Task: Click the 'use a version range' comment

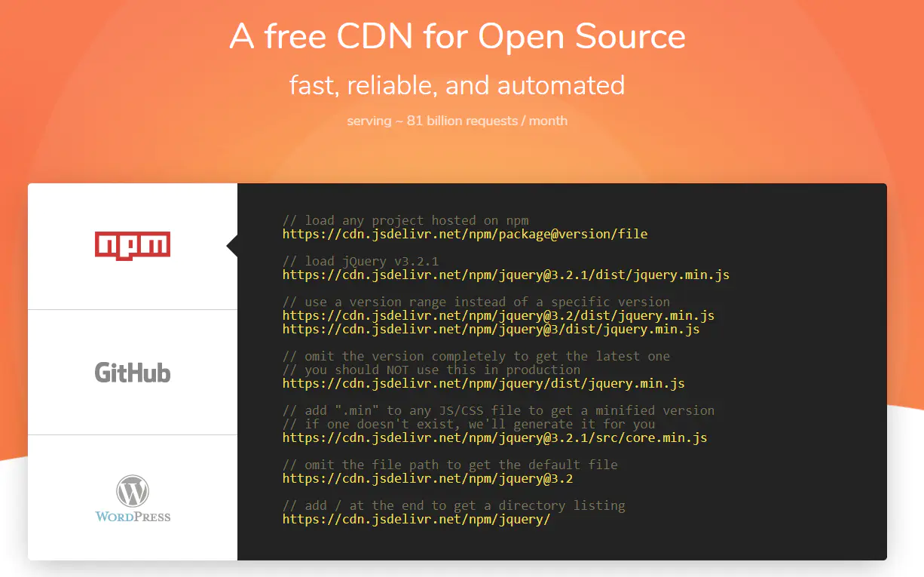Action: 476,302
